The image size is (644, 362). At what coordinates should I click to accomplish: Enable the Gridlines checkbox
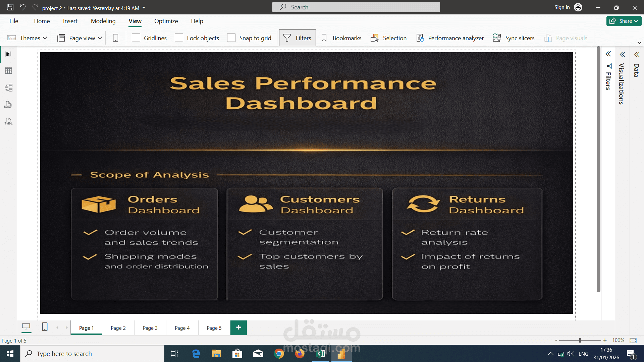[x=136, y=38]
